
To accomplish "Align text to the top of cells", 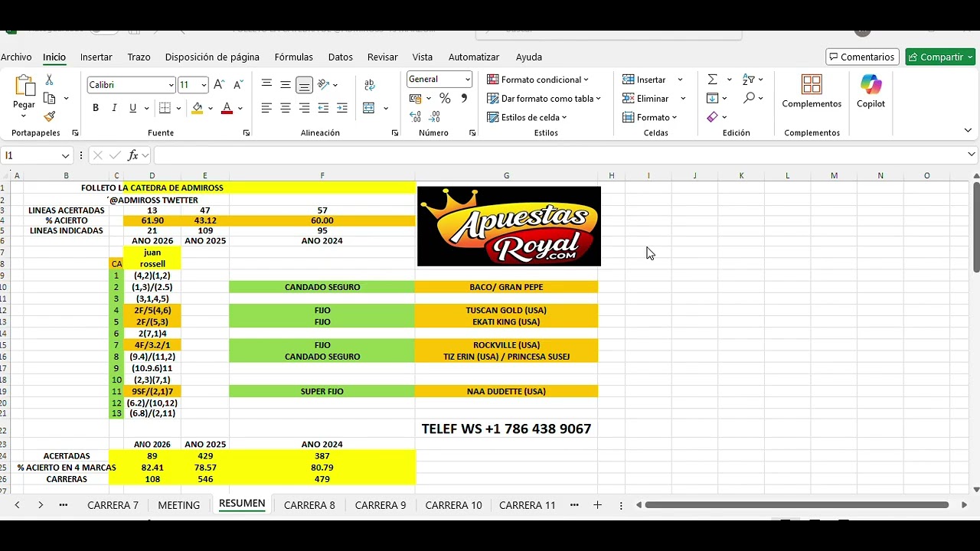I will point(266,84).
